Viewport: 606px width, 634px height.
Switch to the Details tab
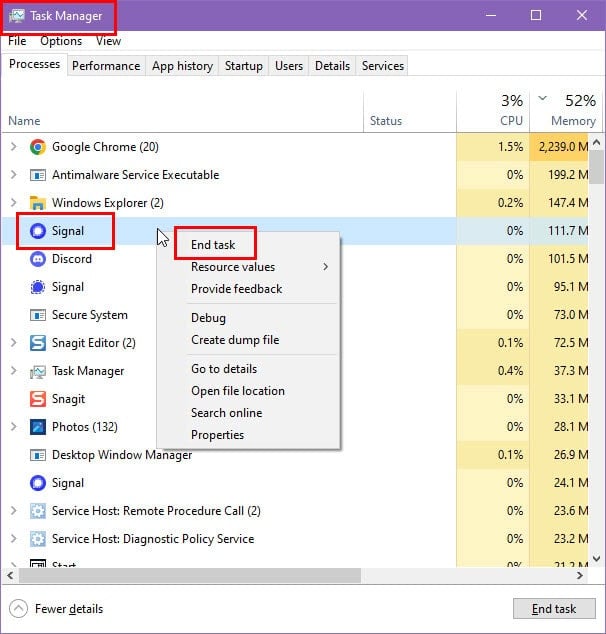(x=332, y=66)
